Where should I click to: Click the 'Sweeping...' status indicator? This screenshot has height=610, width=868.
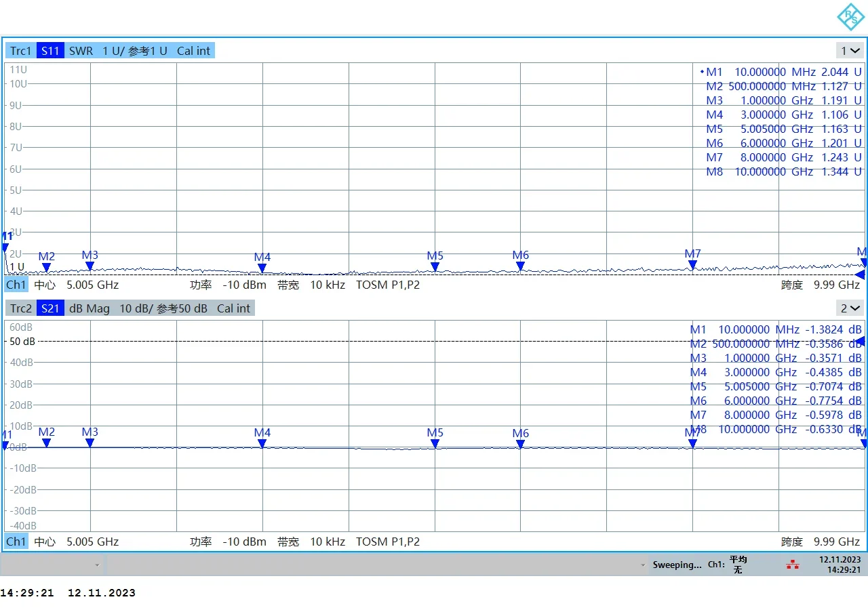coord(677,565)
